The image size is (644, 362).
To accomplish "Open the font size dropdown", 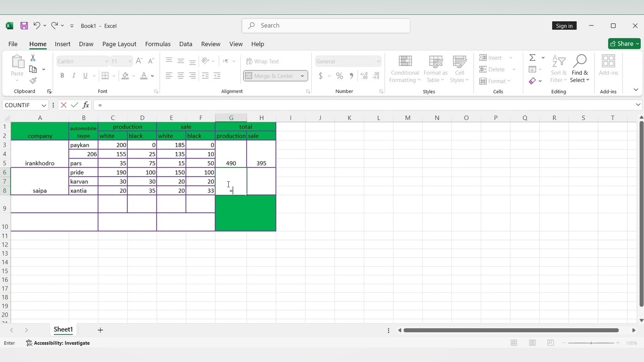I will tap(129, 61).
